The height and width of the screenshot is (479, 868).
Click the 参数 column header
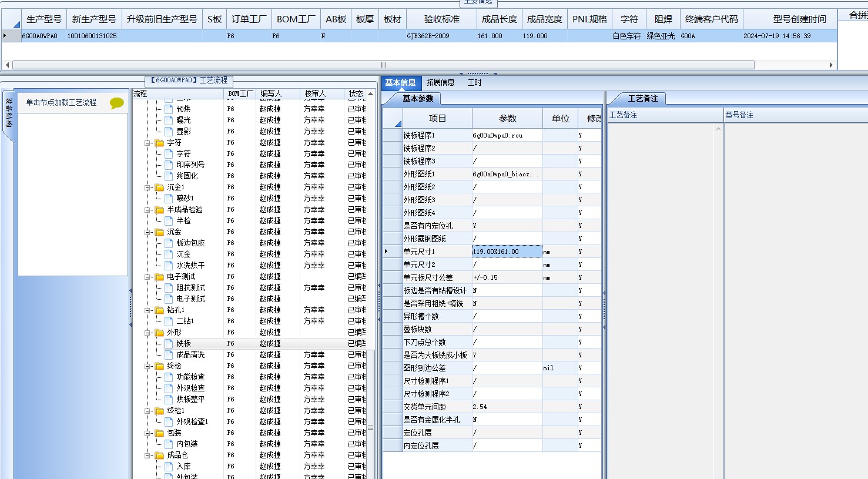pos(508,118)
